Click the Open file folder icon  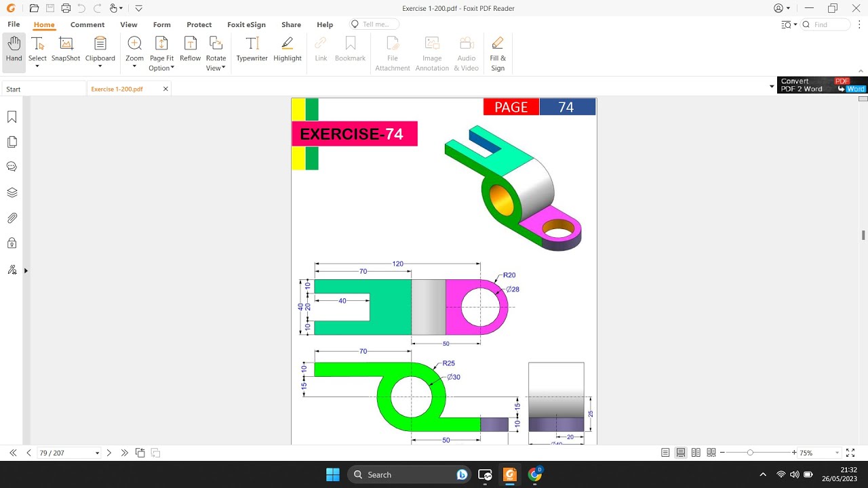tap(35, 8)
